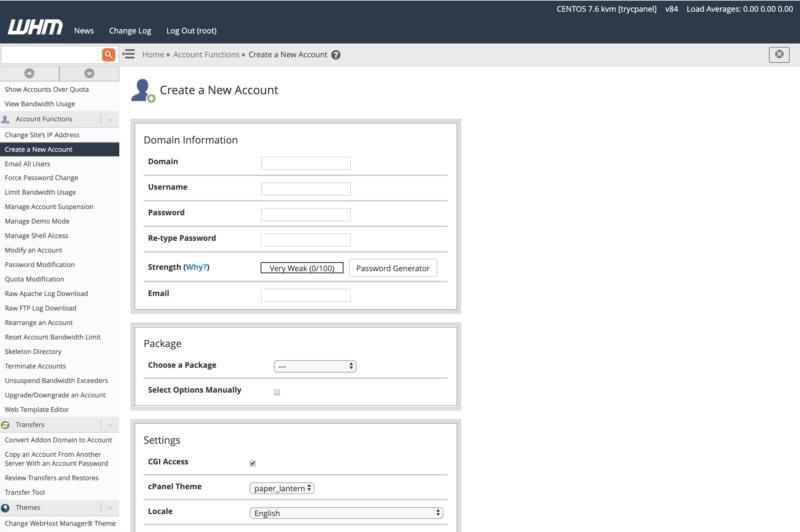Screen dimensions: 800x532
Task: Open the Change Log menu item
Action: 130,31
